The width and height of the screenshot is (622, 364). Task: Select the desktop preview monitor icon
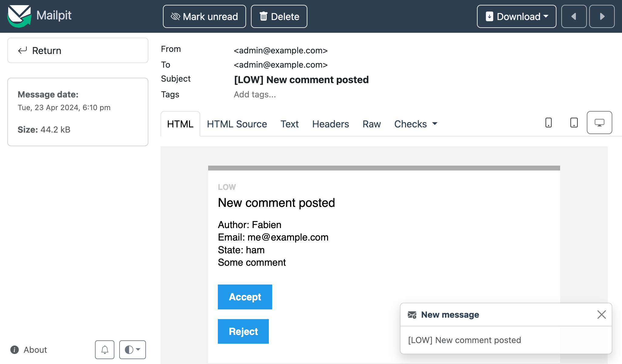point(599,123)
